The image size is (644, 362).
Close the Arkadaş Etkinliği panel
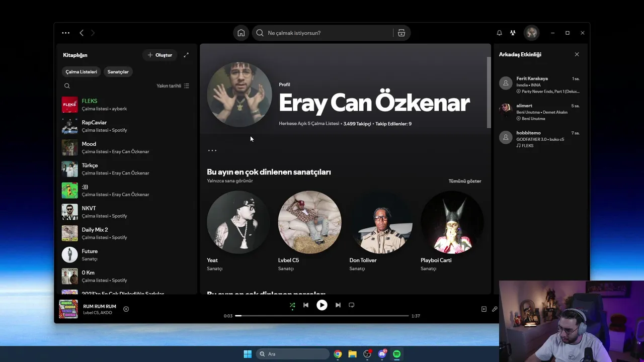click(x=577, y=54)
